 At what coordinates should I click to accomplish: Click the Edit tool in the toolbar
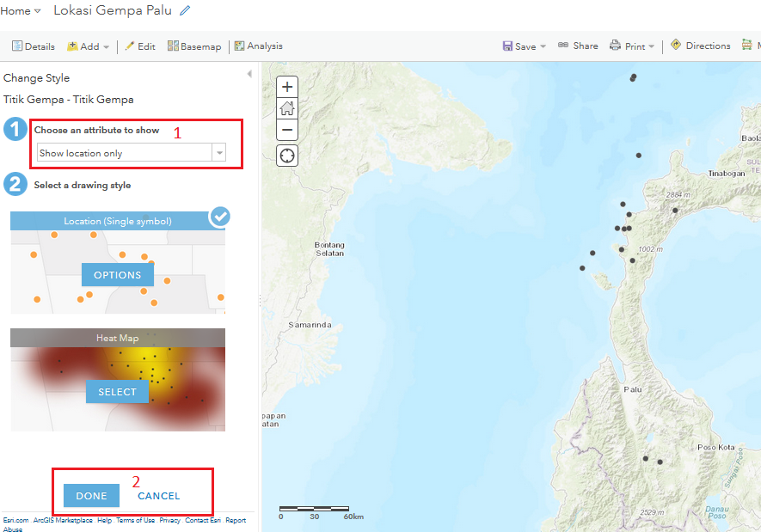140,46
